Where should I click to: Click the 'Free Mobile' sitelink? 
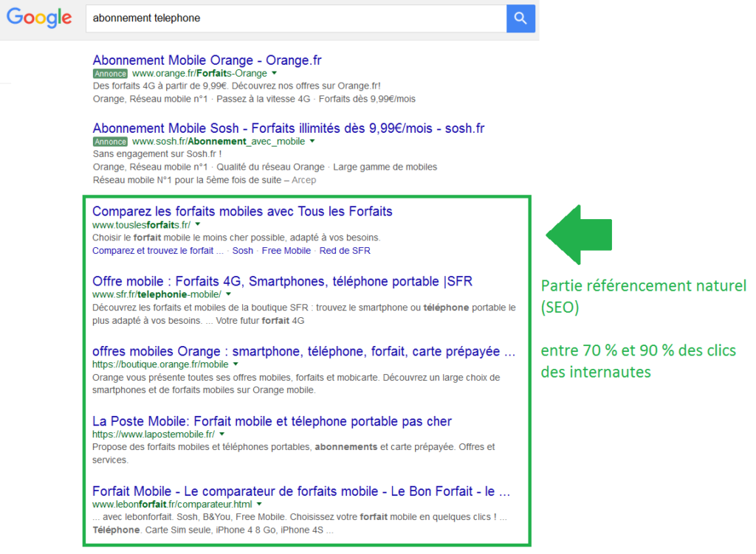(286, 251)
